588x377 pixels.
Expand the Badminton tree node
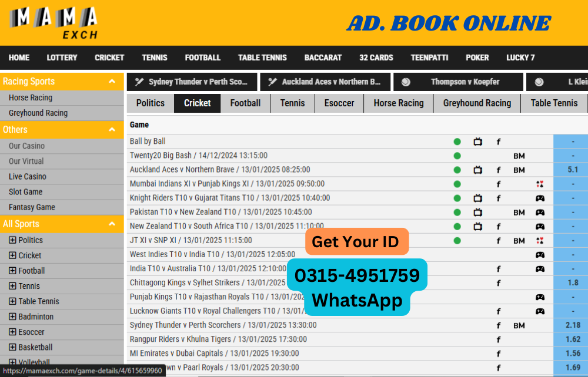pyautogui.click(x=12, y=317)
